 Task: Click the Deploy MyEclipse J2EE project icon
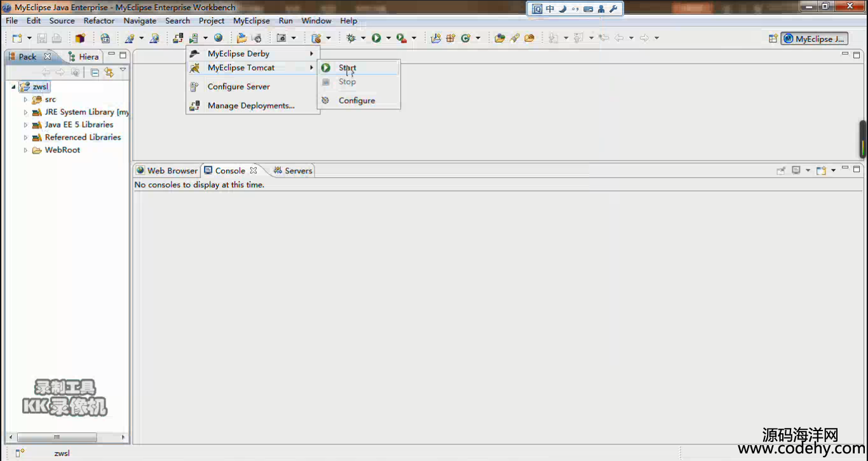click(x=178, y=38)
